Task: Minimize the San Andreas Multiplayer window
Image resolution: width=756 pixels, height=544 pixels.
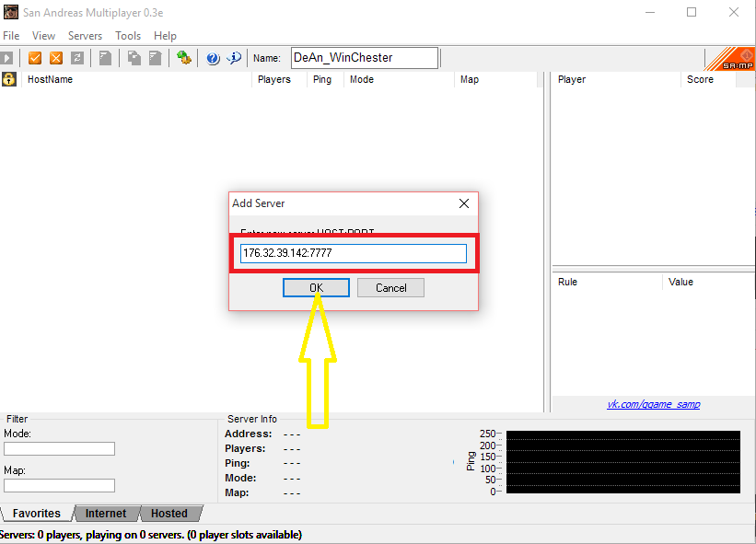Action: tap(650, 12)
